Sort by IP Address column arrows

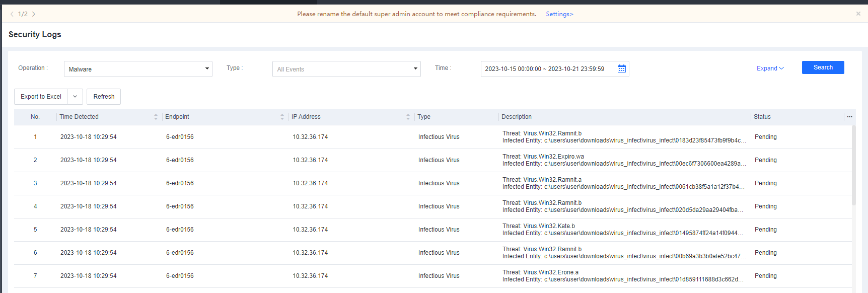[408, 117]
